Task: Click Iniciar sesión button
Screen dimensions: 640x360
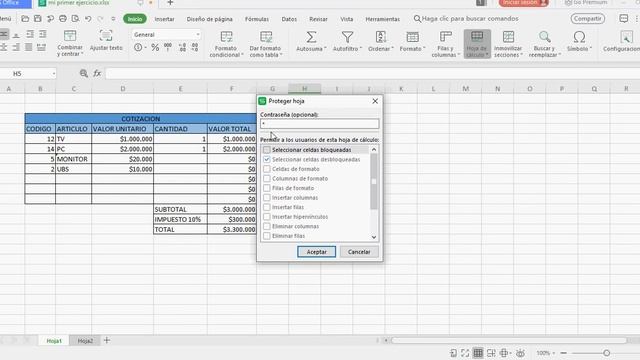Action: (x=524, y=3)
